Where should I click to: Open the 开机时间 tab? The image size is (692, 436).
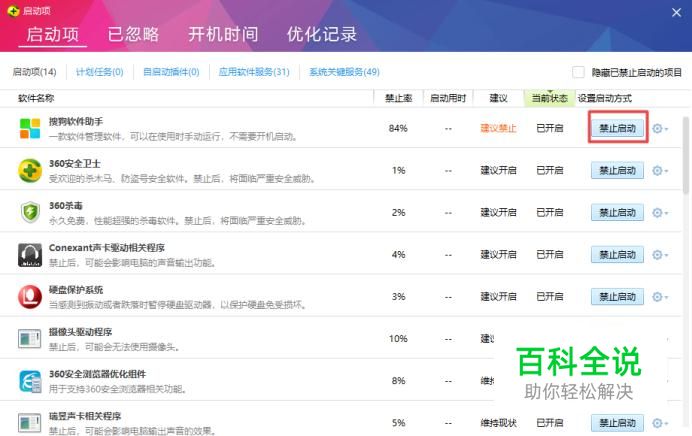pos(223,34)
